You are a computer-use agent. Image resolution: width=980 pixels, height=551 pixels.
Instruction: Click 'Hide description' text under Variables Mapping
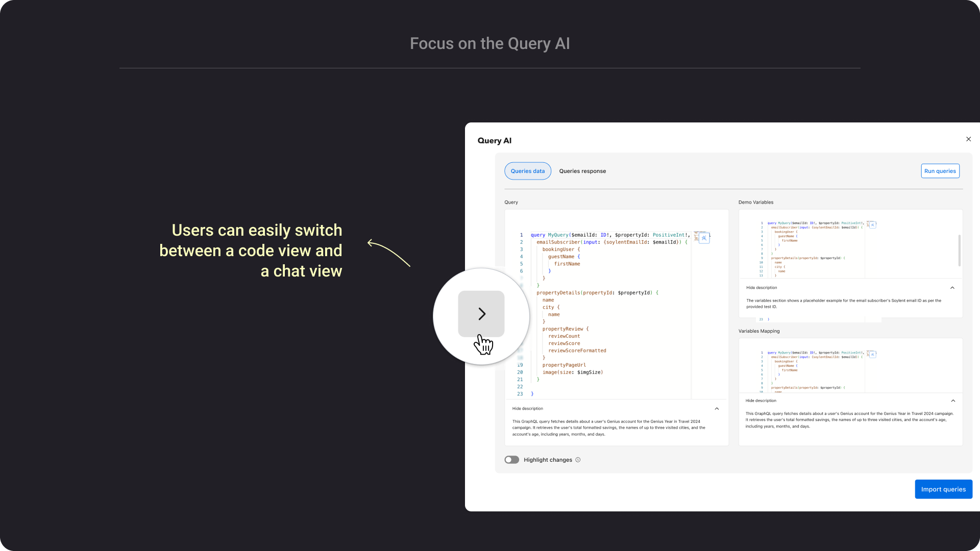pos(761,400)
